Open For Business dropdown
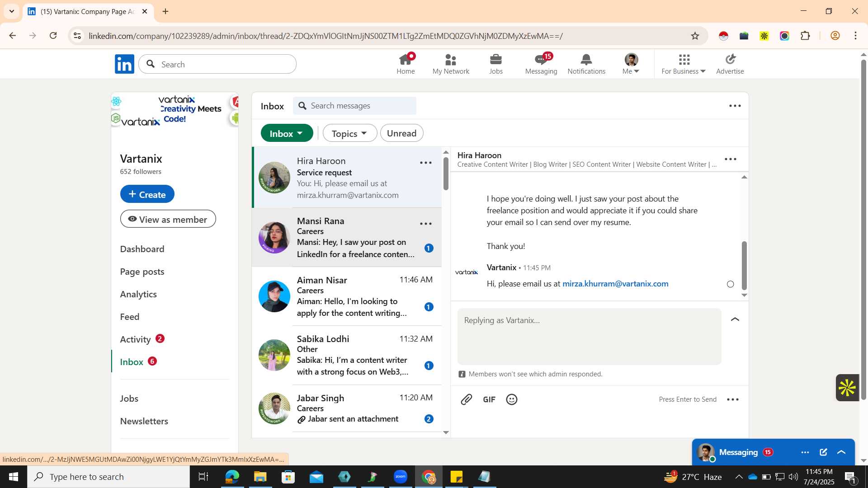Screen dimensions: 868x488 684,64
